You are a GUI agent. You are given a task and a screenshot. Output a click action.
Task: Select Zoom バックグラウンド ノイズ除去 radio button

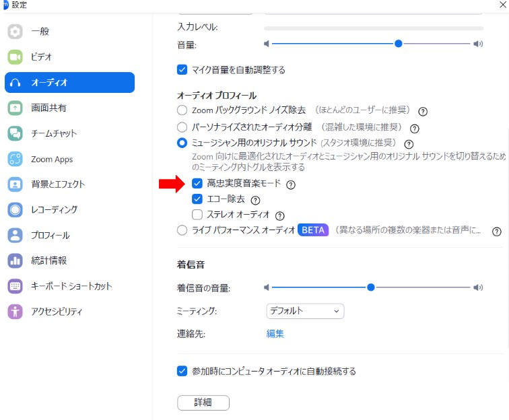coord(182,110)
